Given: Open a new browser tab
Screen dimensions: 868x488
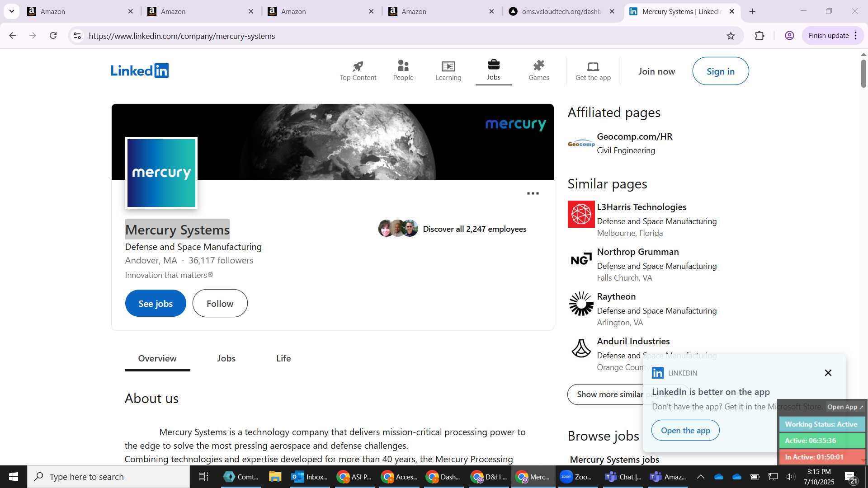Looking at the screenshot, I should pyautogui.click(x=752, y=11).
